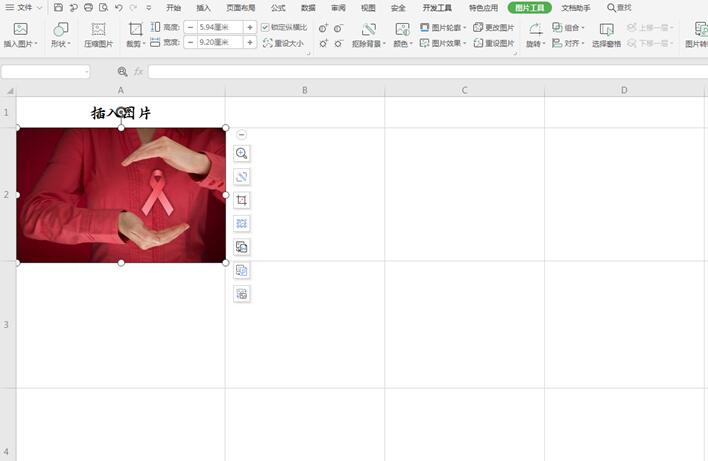Click the floating crop icon beside image
The height and width of the screenshot is (461, 708).
pyautogui.click(x=242, y=200)
